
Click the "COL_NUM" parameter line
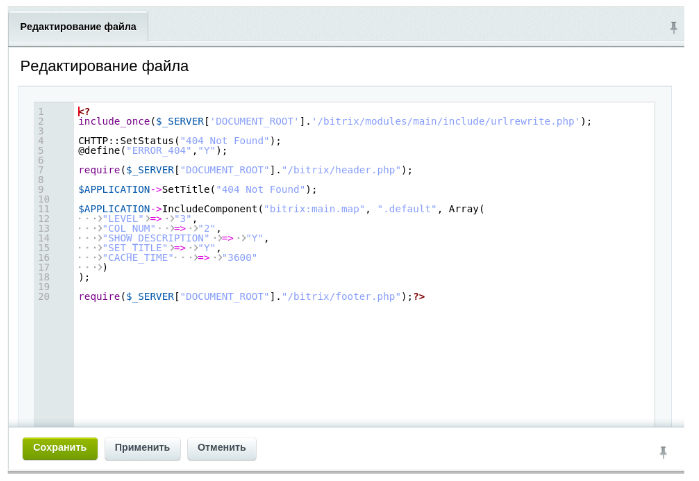pos(150,228)
